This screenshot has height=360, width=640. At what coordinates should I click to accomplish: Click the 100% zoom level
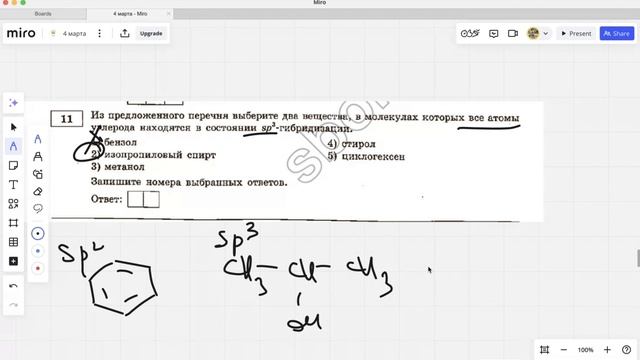[x=585, y=350]
